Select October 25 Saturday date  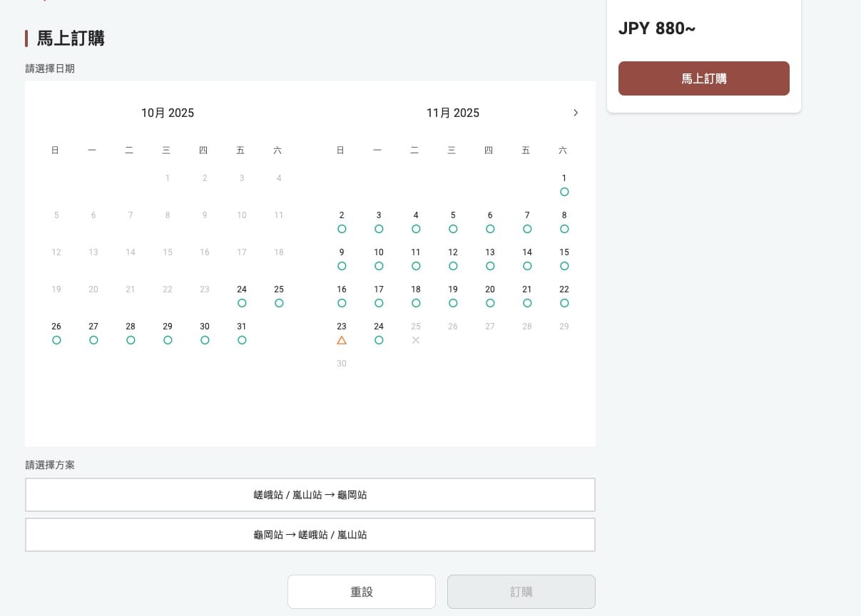coord(279,296)
